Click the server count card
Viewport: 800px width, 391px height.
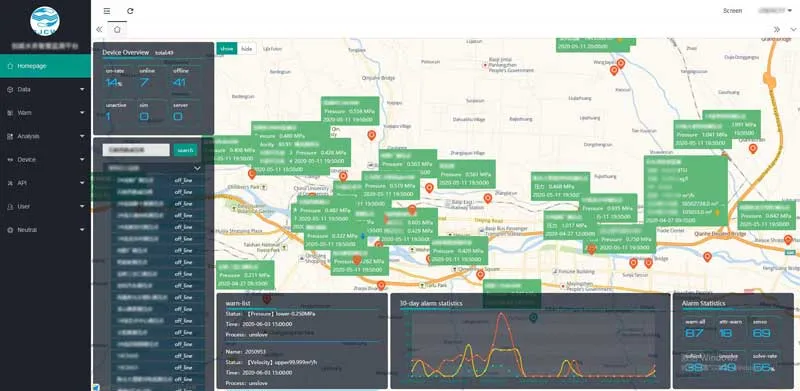click(x=185, y=113)
